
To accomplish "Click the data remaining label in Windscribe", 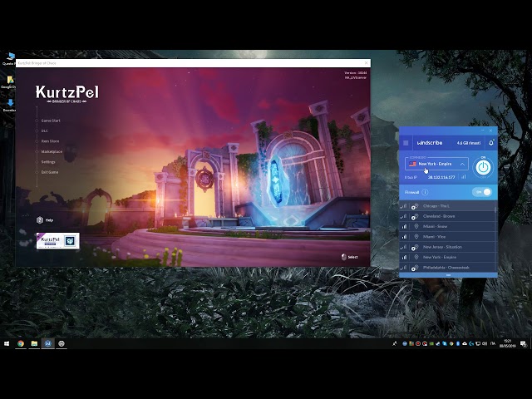I will 469,143.
